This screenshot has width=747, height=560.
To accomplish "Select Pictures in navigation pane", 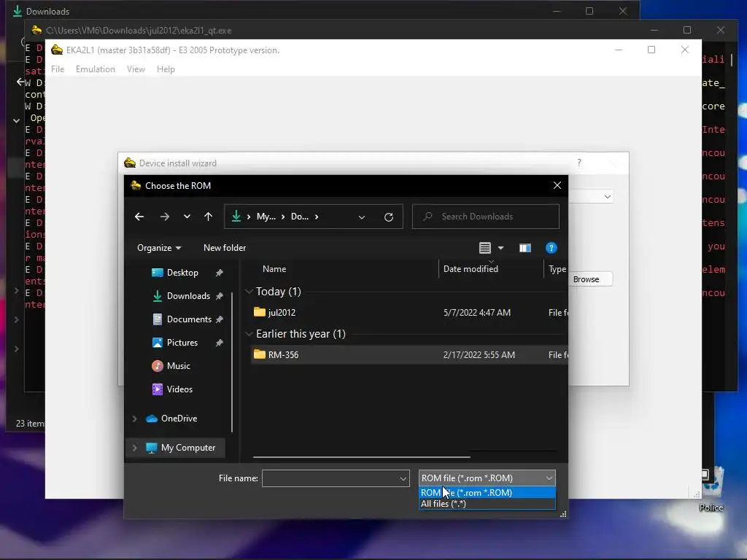I will pos(182,343).
